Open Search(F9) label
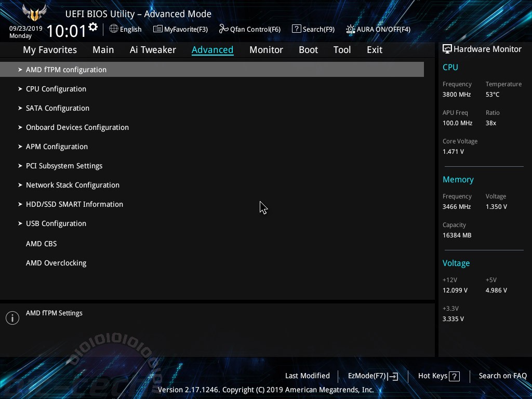 (318, 30)
